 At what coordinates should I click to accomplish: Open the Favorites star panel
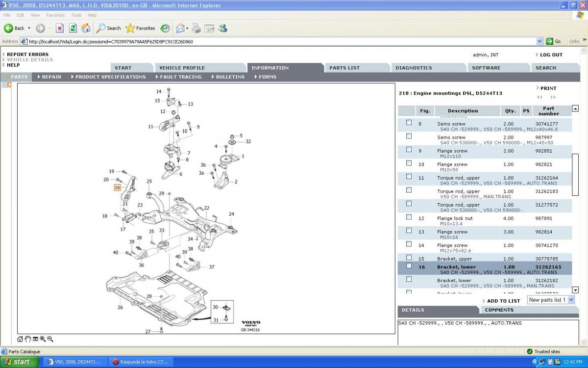140,28
